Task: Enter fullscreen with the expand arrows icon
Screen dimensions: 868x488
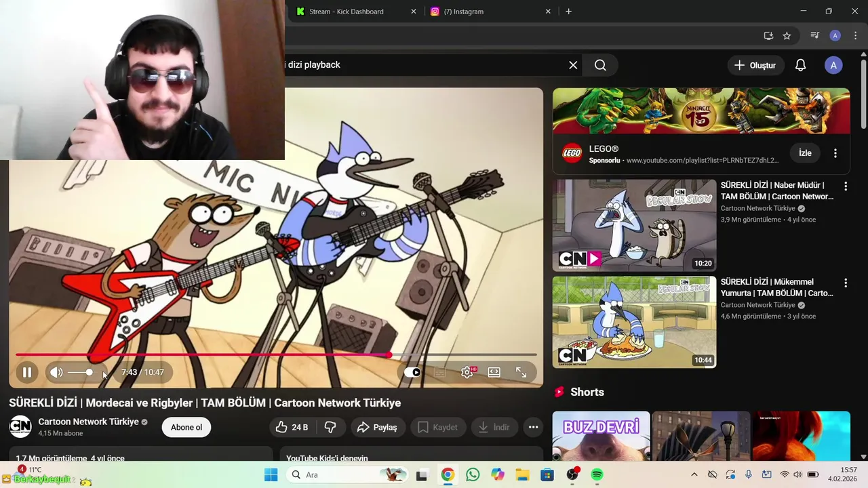Action: coord(521,372)
